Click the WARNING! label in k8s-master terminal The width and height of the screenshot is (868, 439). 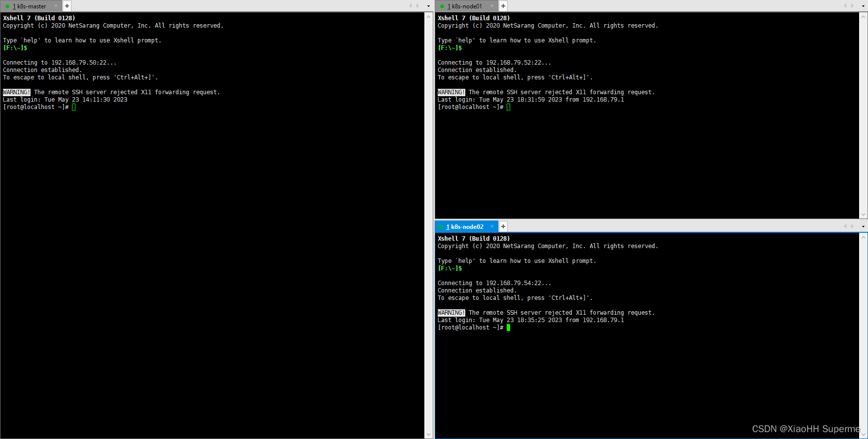tap(17, 92)
